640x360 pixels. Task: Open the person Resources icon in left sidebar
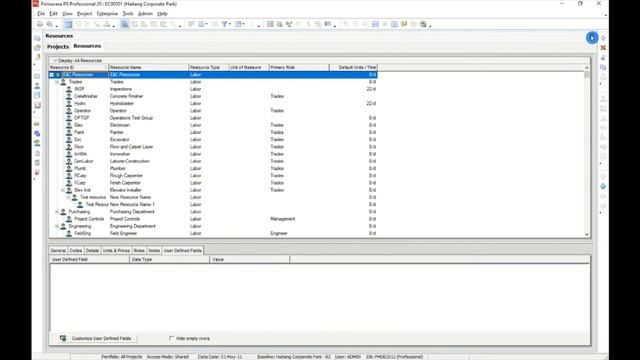pos(37,86)
